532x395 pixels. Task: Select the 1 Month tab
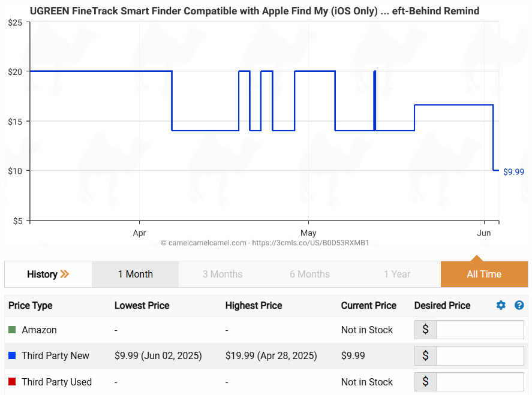pyautogui.click(x=135, y=274)
